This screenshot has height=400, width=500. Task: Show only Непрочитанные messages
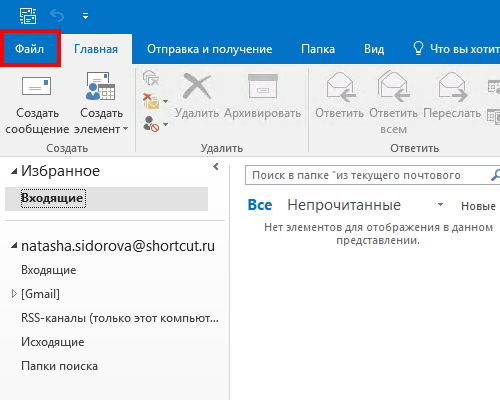coord(344,205)
